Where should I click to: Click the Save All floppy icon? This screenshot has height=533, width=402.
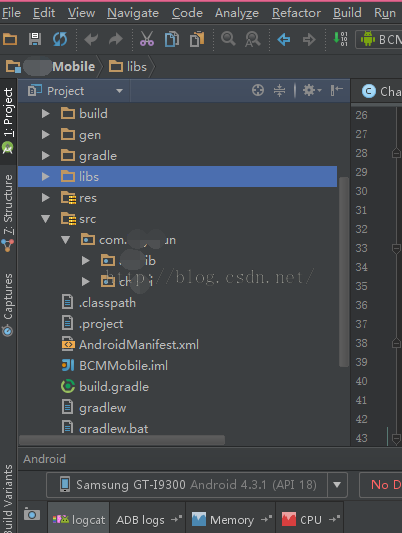(35, 39)
